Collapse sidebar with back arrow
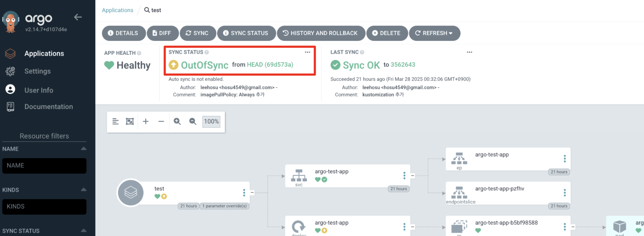 click(x=78, y=17)
